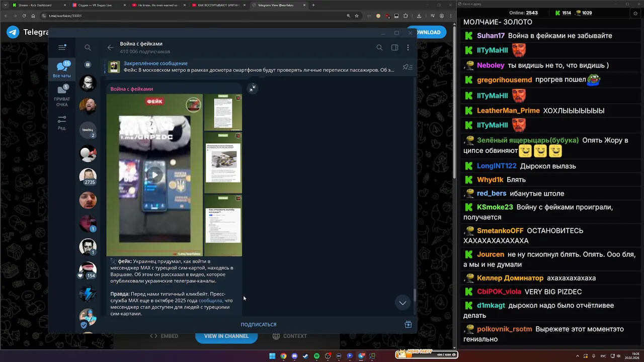Open the chat window settings icon
The image size is (644, 362).
pyautogui.click(x=635, y=14)
